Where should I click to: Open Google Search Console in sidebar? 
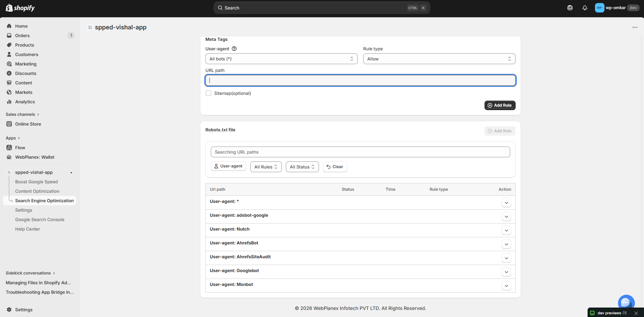pos(40,219)
